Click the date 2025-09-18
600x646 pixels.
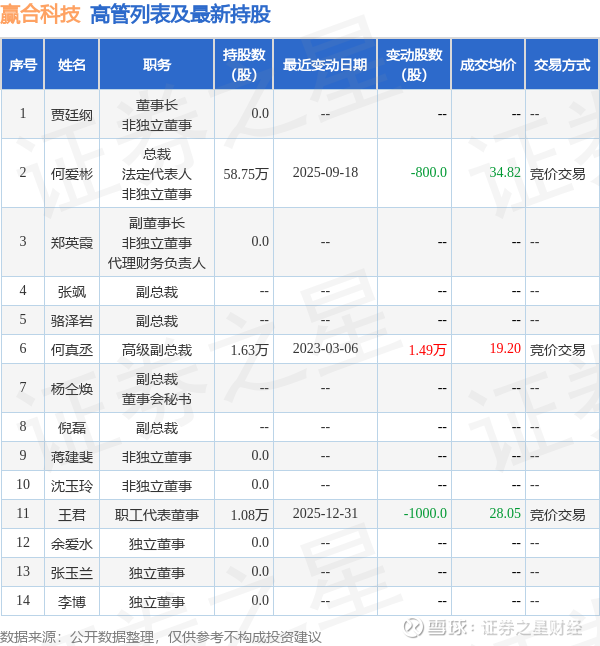pos(325,172)
